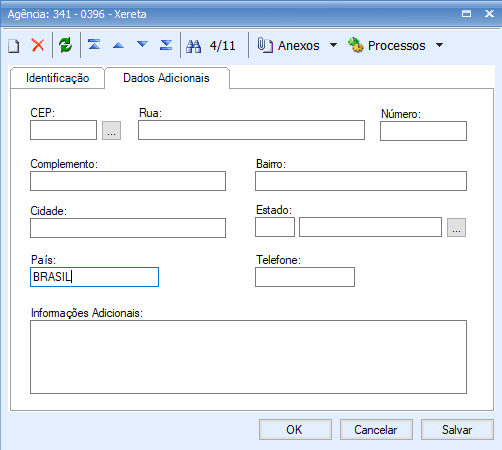Screen dimensions: 502x450
Task: Focus the CEP input field
Action: click(x=63, y=130)
